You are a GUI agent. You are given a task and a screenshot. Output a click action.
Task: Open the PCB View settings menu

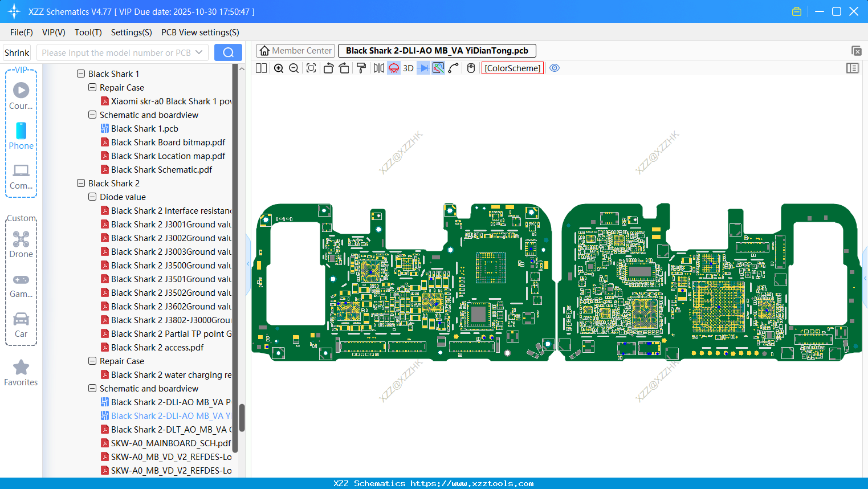coord(200,32)
